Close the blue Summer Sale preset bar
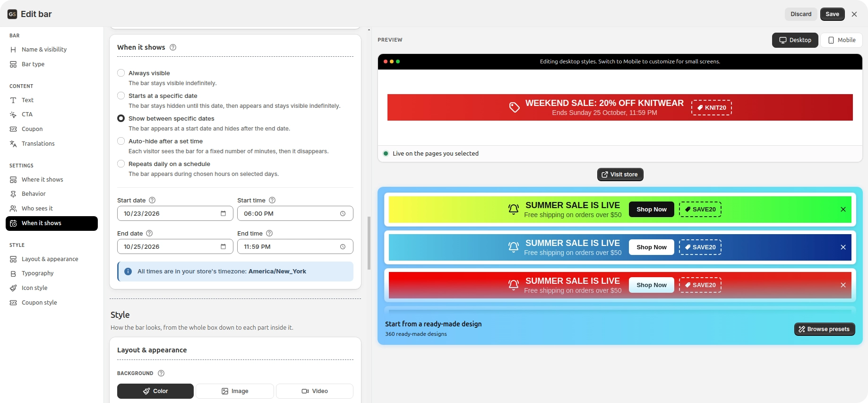The width and height of the screenshot is (868, 403). pos(843,247)
